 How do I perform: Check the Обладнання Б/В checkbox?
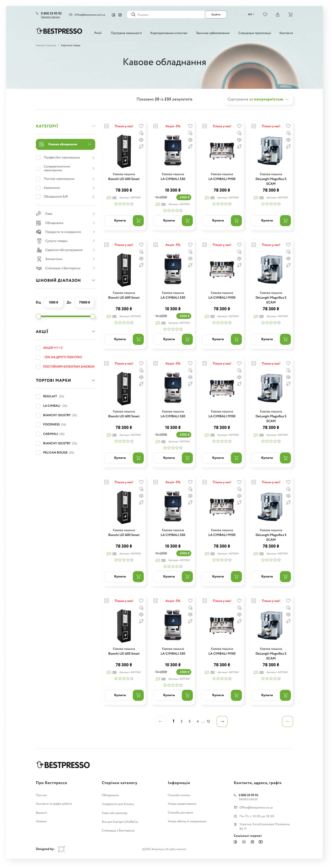pos(38,196)
